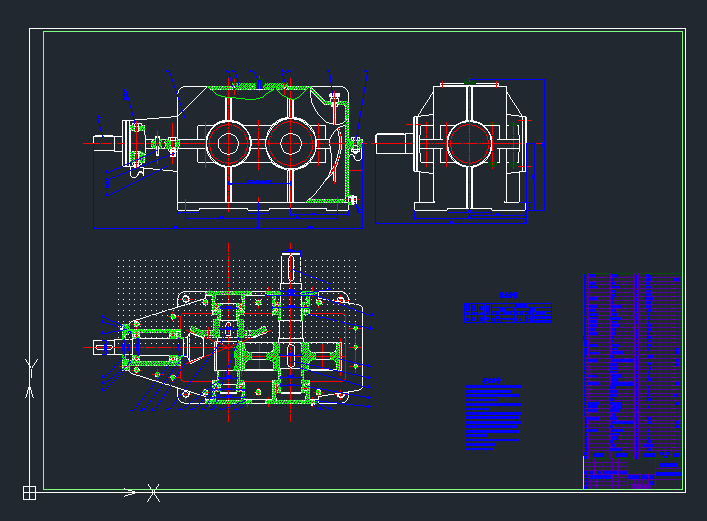The image size is (707, 521).
Task: Select left gear circle in front view
Action: [x=228, y=143]
